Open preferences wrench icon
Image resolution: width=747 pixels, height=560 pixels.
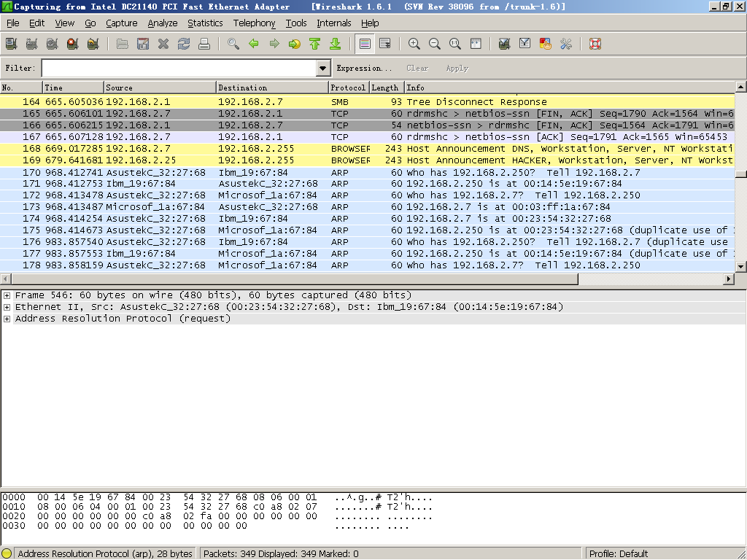coord(566,44)
